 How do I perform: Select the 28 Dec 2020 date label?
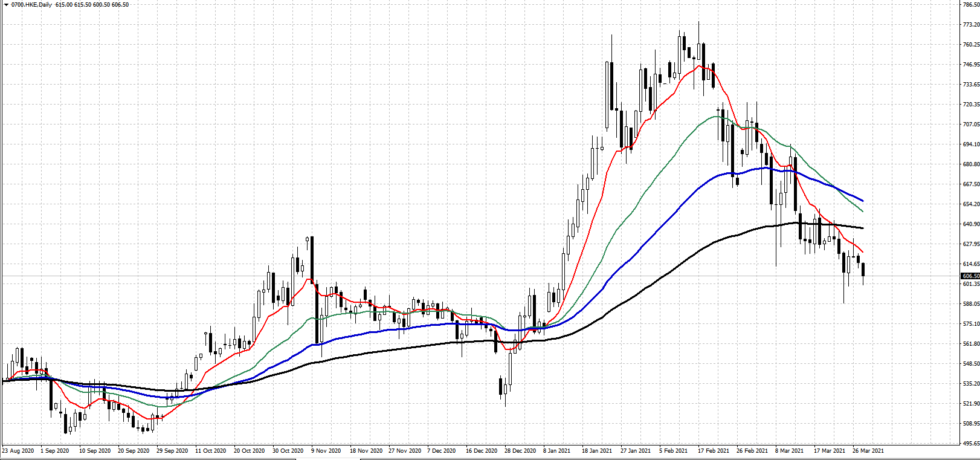(520, 451)
